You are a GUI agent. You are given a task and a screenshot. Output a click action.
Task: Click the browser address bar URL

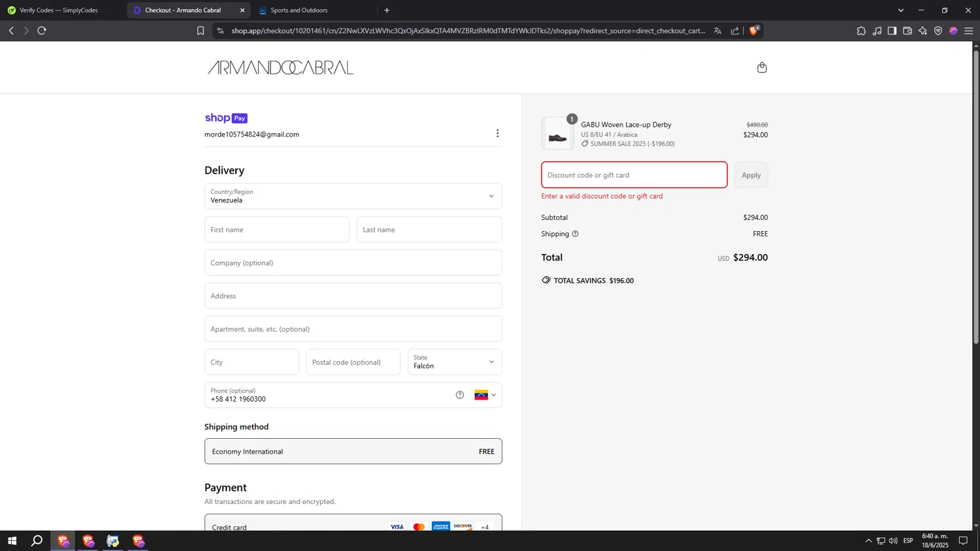point(468,31)
